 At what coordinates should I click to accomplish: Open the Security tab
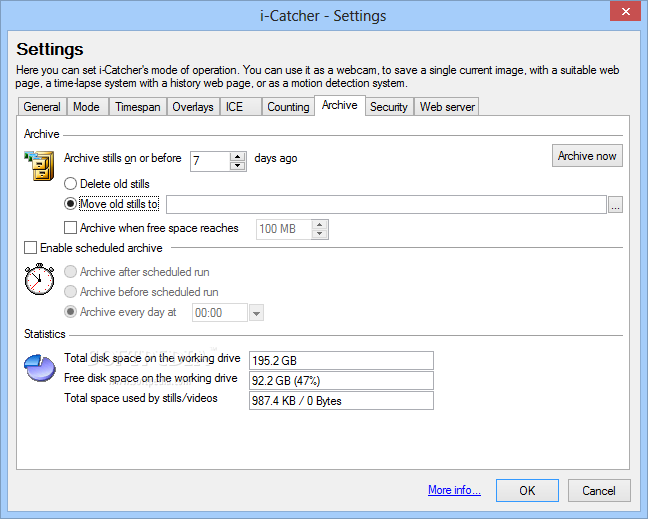(x=389, y=107)
